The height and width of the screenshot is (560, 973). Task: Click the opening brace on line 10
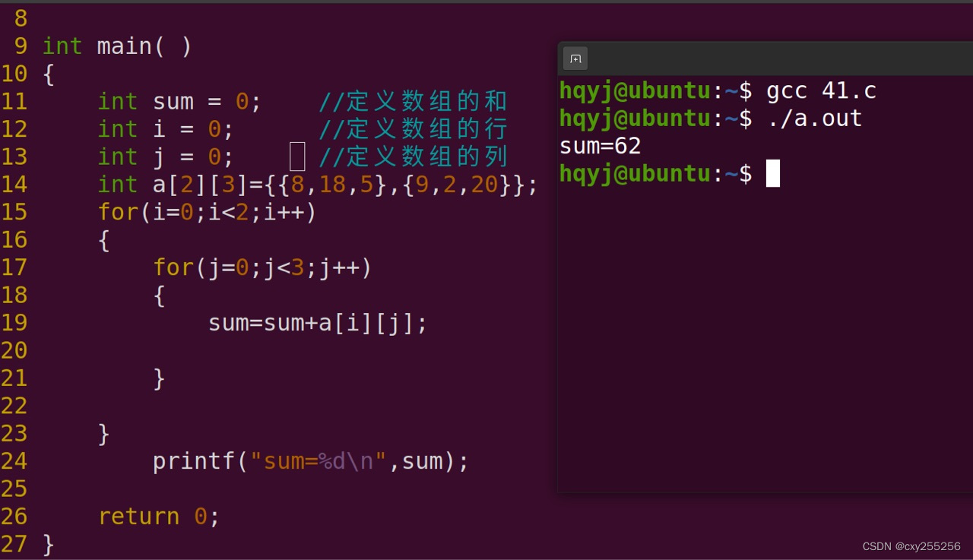point(49,74)
